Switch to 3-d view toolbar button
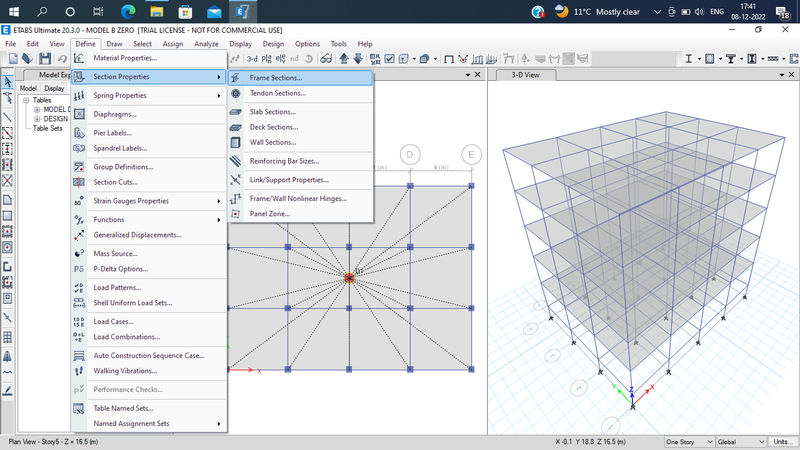 pos(252,59)
